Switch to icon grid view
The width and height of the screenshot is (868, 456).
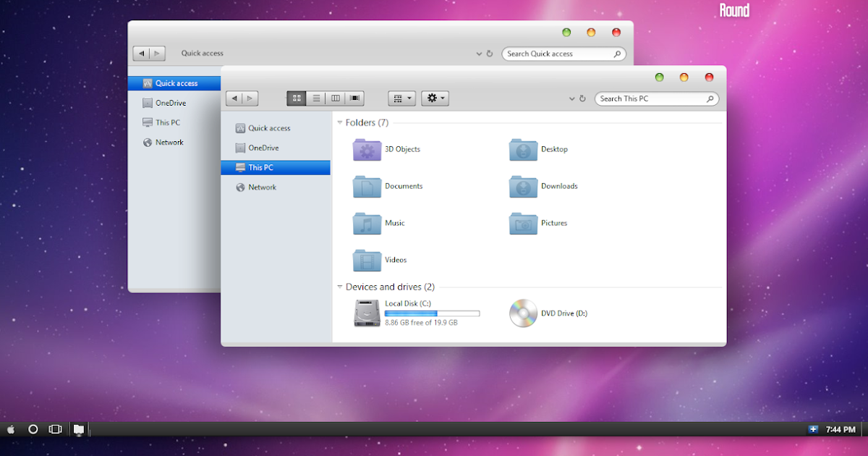[297, 98]
